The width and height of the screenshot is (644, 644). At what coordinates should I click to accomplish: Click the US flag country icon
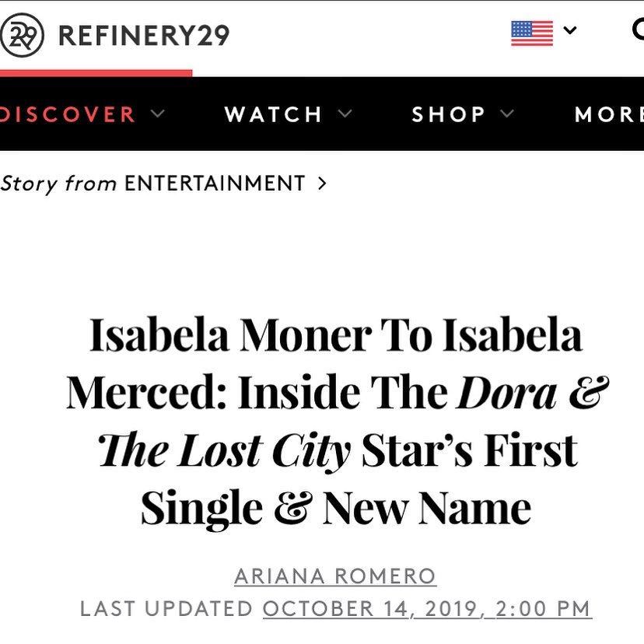pyautogui.click(x=532, y=33)
